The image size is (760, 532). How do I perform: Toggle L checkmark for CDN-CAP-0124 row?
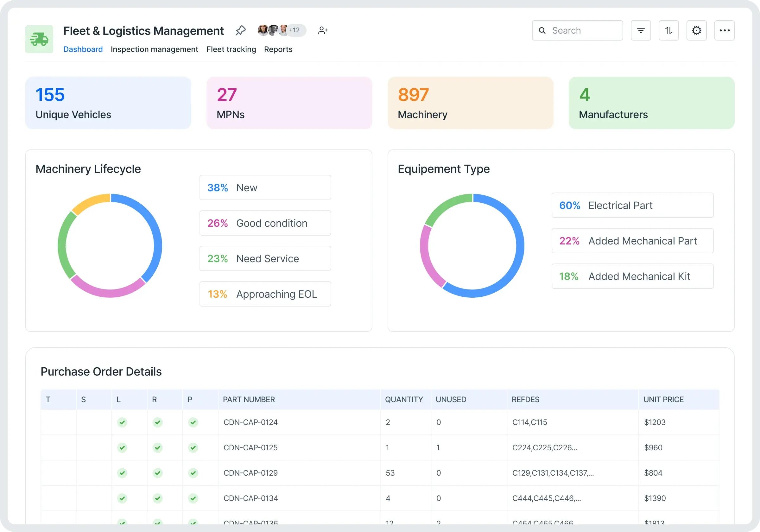point(122,422)
